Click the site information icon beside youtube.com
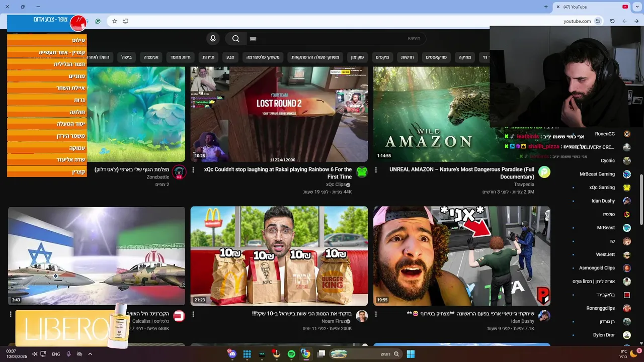The width and height of the screenshot is (644, 362). (x=598, y=21)
